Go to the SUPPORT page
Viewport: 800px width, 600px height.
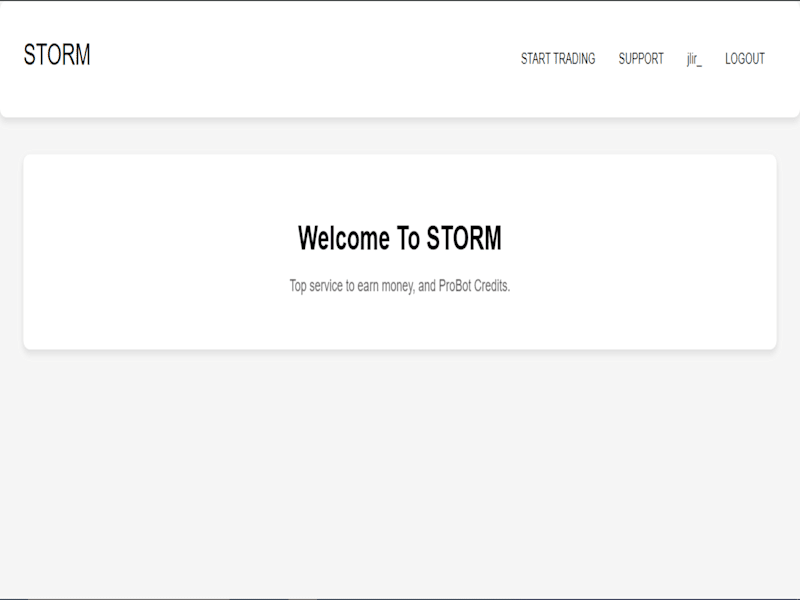pyautogui.click(x=641, y=59)
